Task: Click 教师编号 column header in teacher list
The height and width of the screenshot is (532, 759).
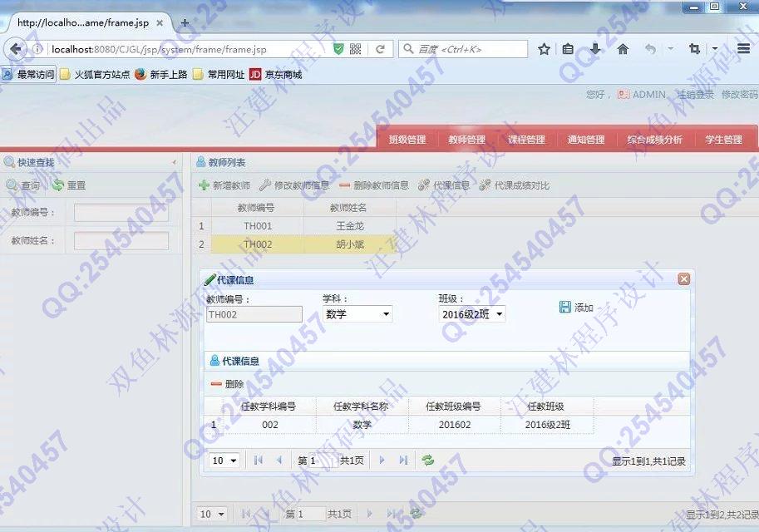Action: pos(257,208)
